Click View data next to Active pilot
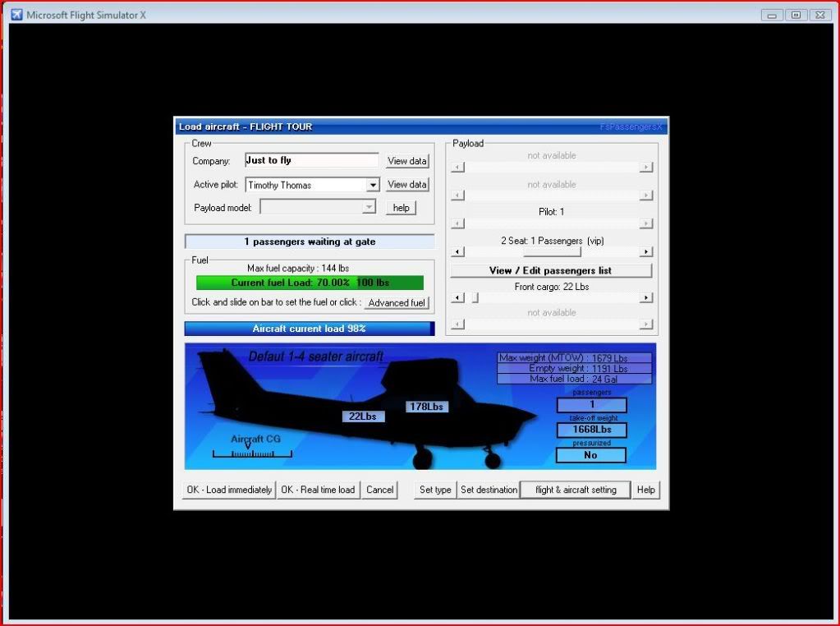 pyautogui.click(x=407, y=184)
